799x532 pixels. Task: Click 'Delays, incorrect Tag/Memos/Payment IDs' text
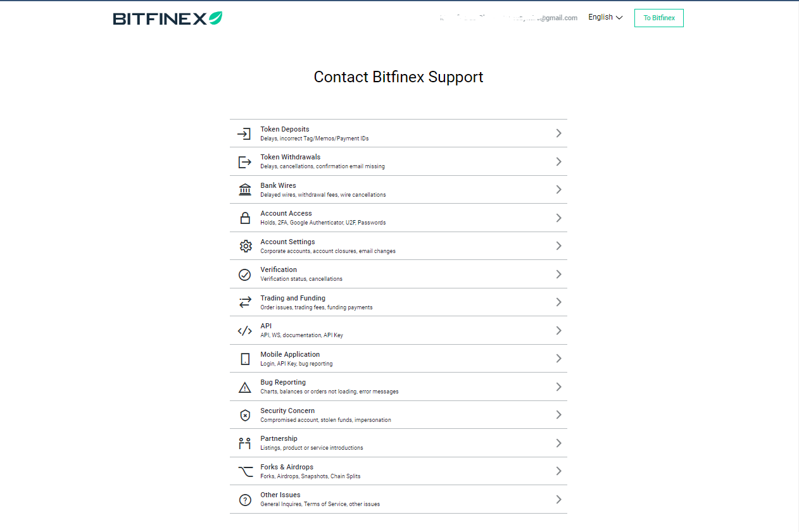[x=315, y=139]
